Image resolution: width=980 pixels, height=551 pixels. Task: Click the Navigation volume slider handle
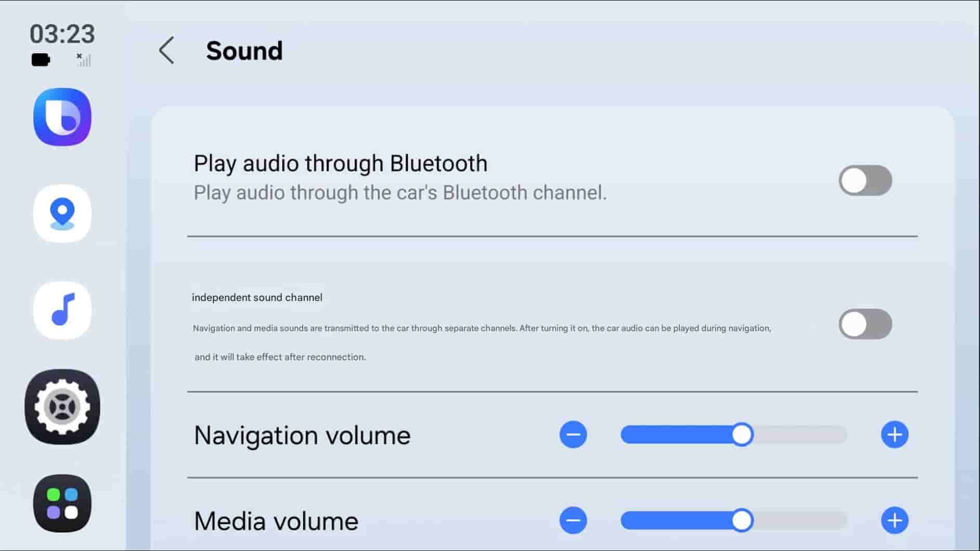coord(742,435)
